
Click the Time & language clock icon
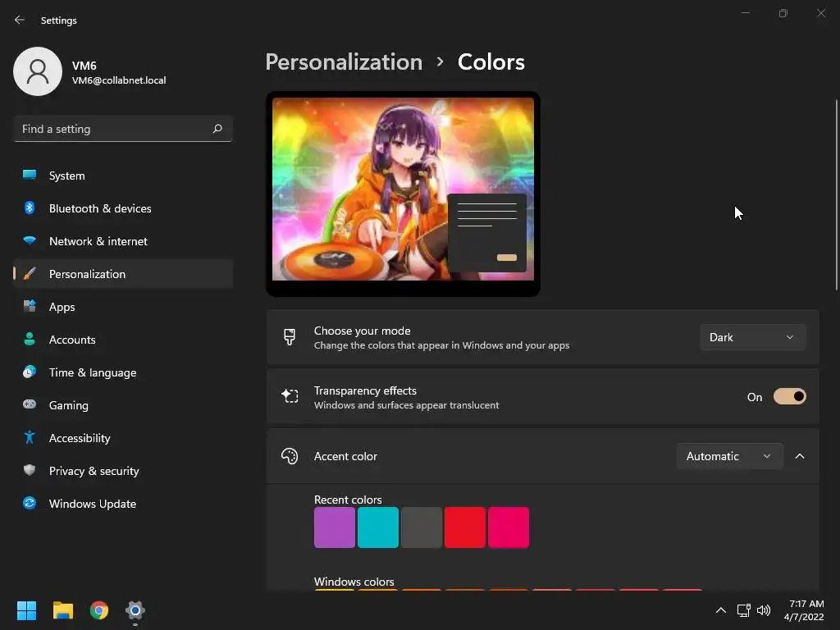coord(30,372)
